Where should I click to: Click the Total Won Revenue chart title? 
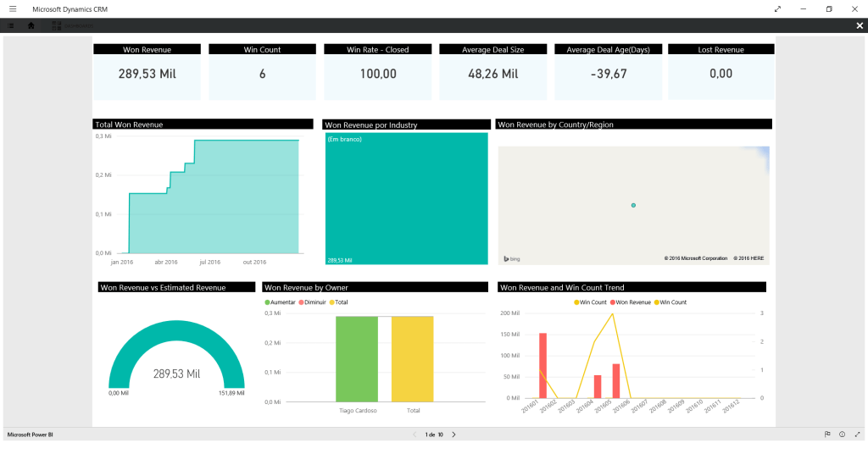[129, 125]
